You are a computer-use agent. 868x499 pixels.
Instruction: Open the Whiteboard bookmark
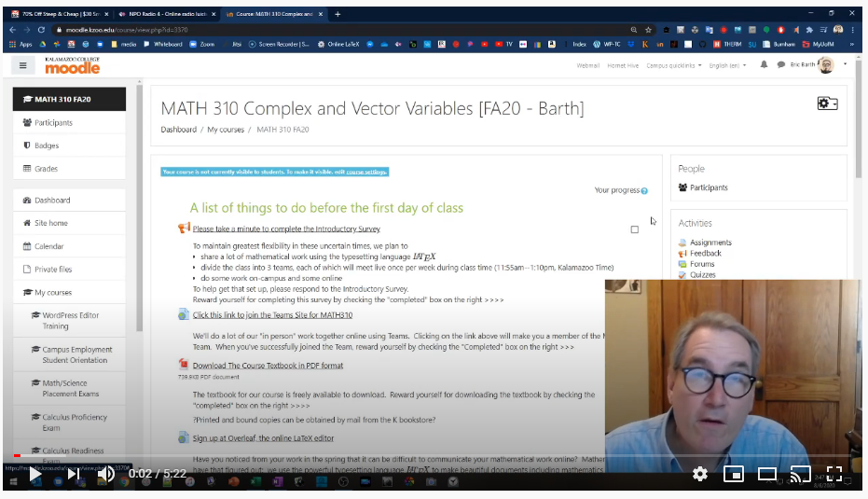(x=162, y=45)
